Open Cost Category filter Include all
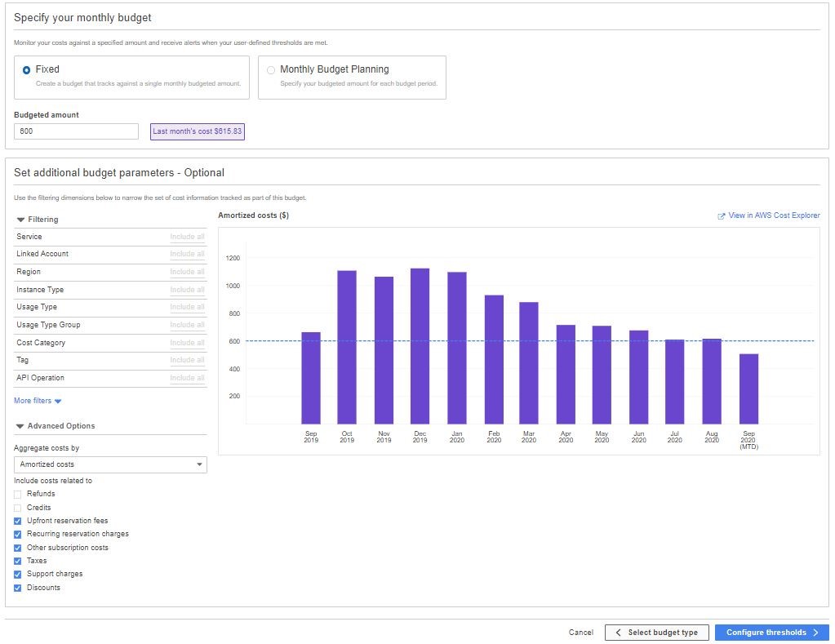The width and height of the screenshot is (835, 644). tap(187, 343)
